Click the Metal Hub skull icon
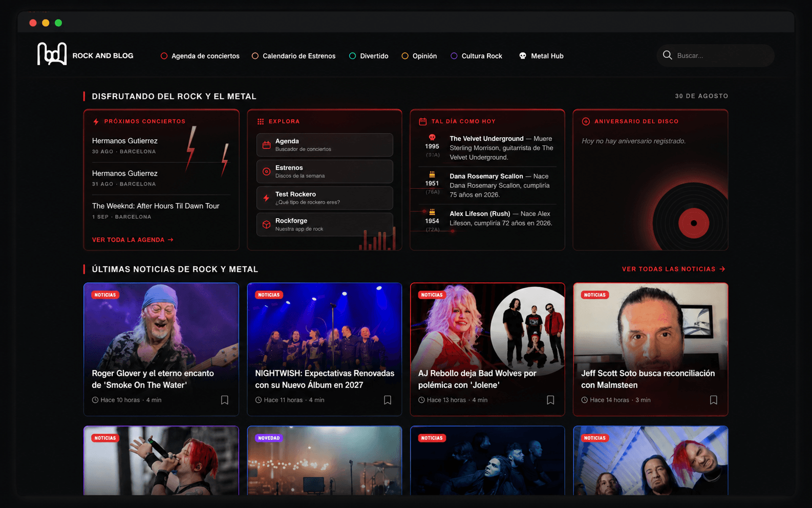The height and width of the screenshot is (508, 812). [523, 56]
